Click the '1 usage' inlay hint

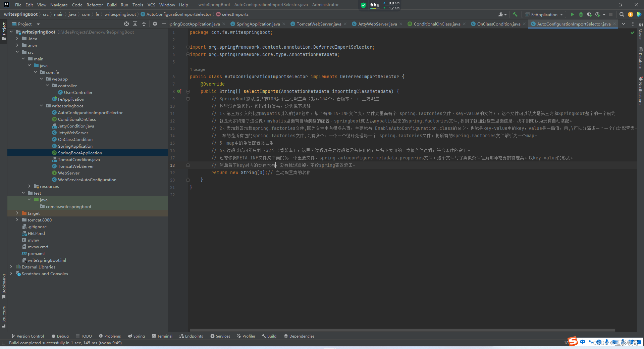click(x=198, y=69)
